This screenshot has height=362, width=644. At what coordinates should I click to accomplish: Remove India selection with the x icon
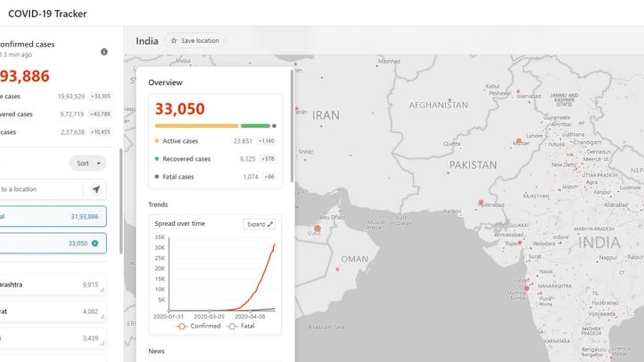coord(95,243)
